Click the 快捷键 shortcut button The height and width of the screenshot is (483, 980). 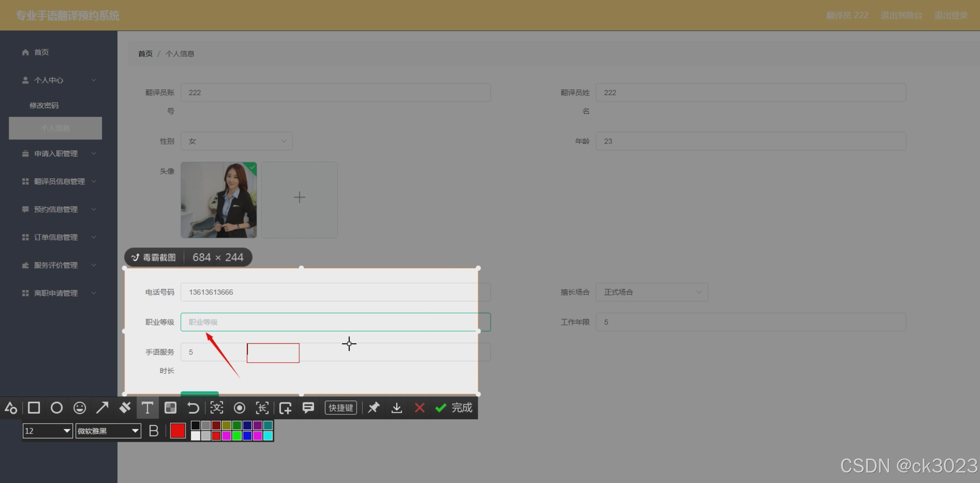(341, 408)
